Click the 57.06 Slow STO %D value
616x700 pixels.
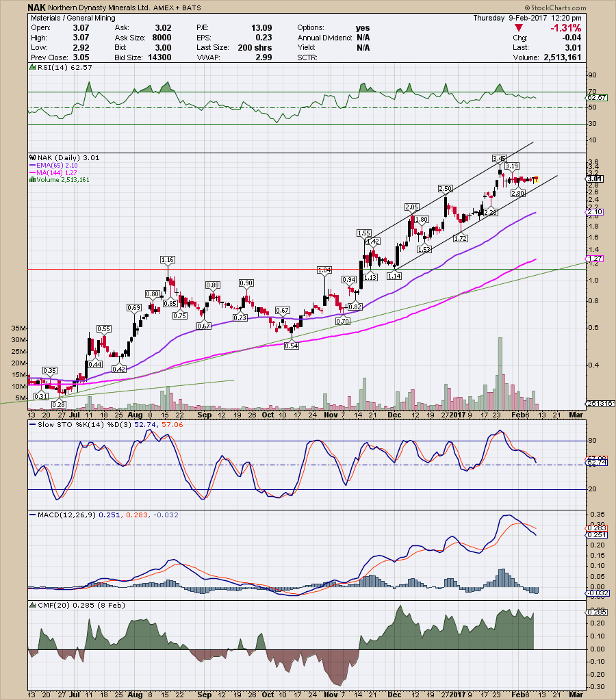click(x=172, y=424)
